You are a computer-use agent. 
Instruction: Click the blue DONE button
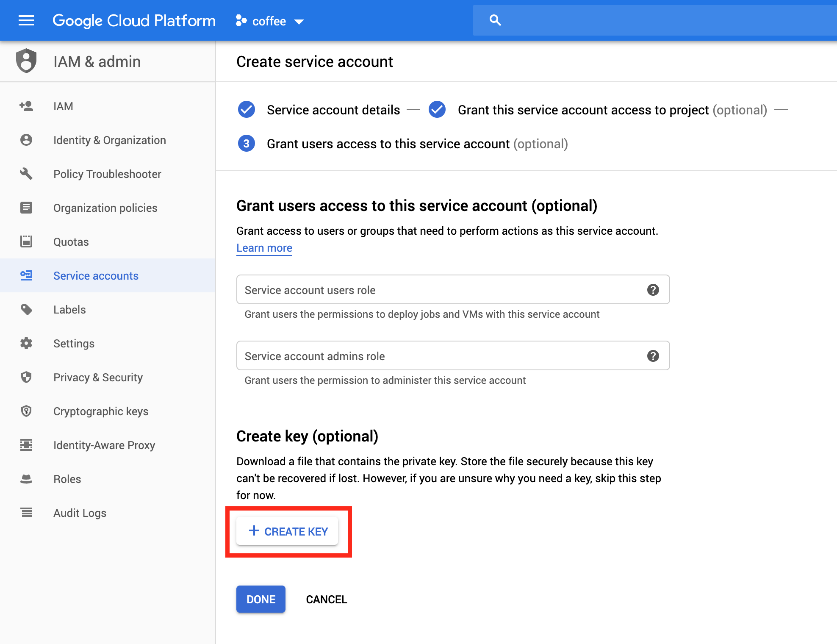261,599
